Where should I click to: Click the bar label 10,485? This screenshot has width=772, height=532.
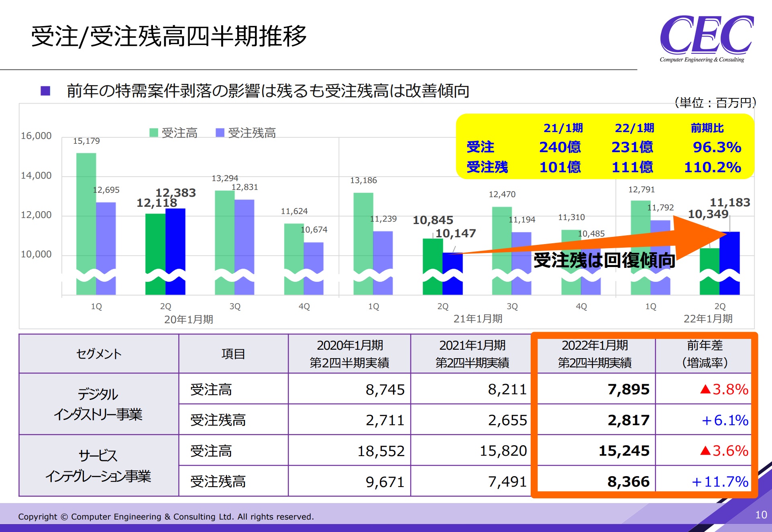click(x=591, y=234)
